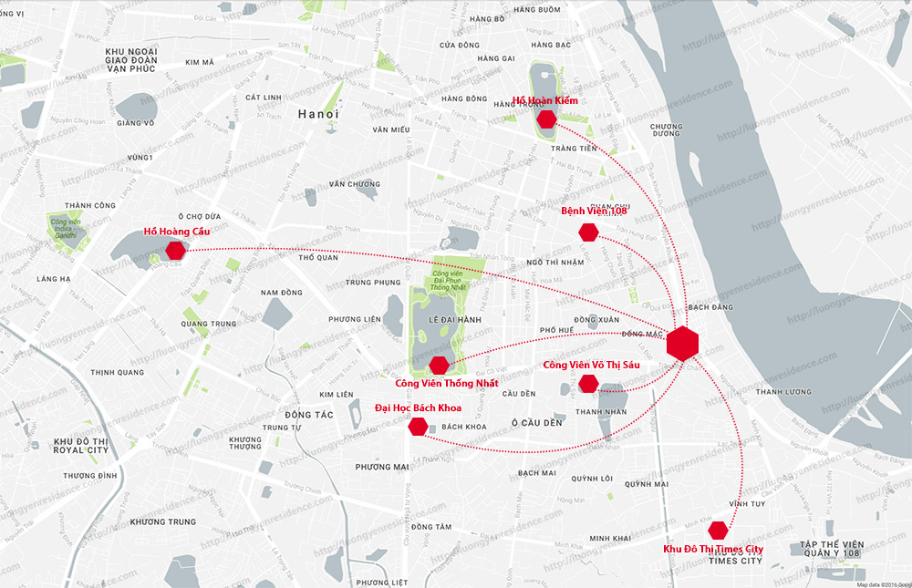Click the red 'Đại Học Bách Khoa' label

pos(419,407)
